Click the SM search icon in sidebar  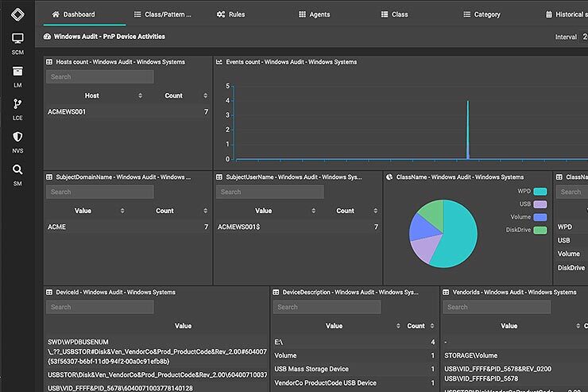17,169
